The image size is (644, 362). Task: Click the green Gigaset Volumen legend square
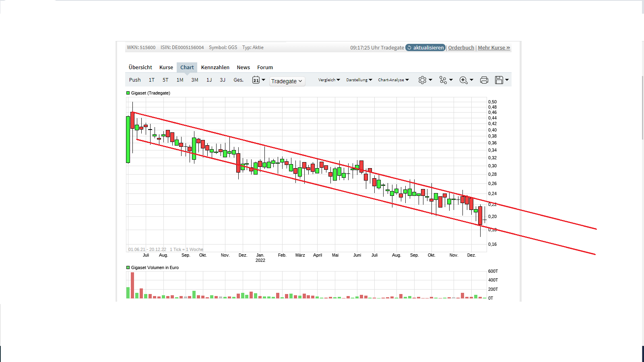coord(128,267)
